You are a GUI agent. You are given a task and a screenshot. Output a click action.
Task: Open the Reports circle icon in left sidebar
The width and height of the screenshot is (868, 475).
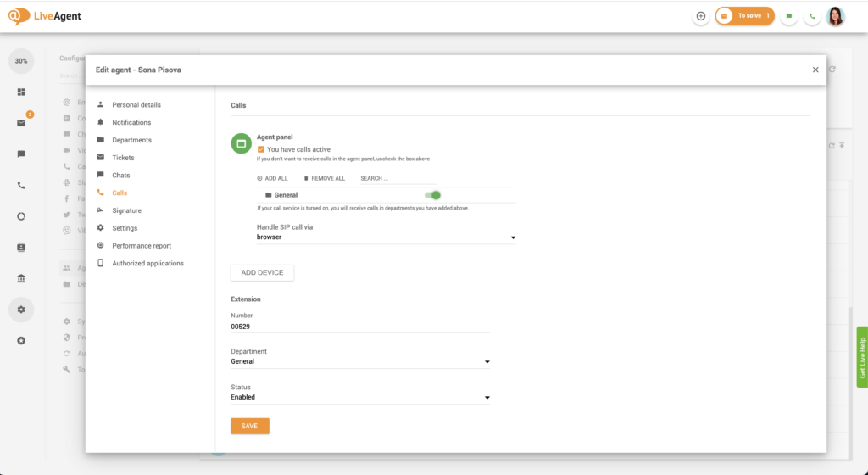pos(21,215)
